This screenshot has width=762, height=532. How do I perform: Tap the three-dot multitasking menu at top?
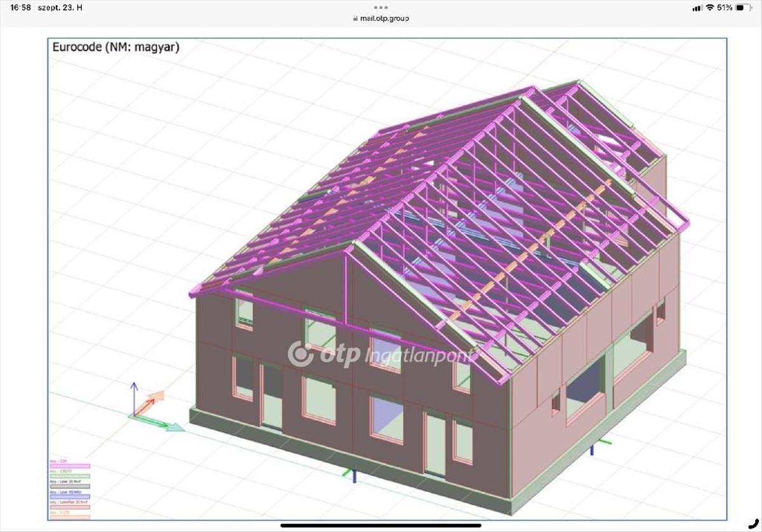coord(381,8)
